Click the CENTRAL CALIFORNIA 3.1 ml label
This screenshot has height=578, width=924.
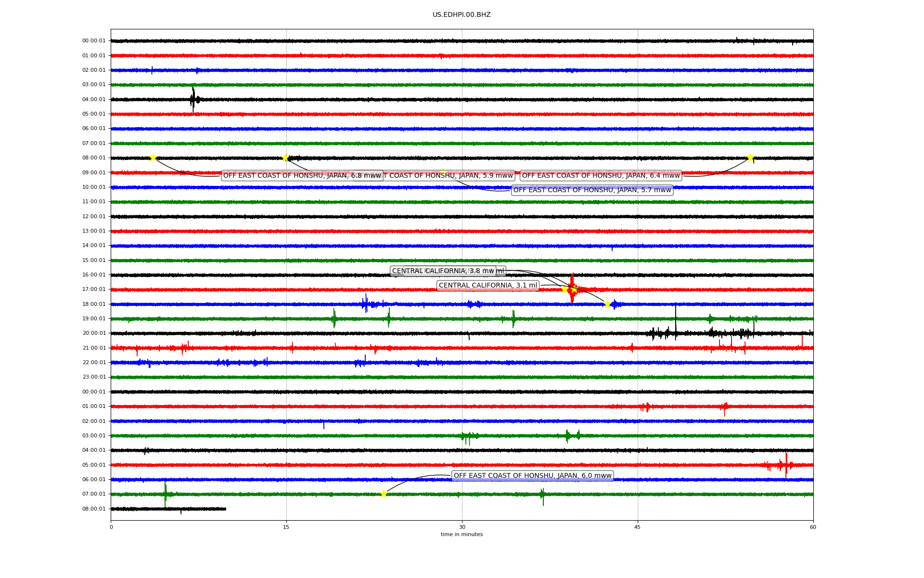pos(488,286)
